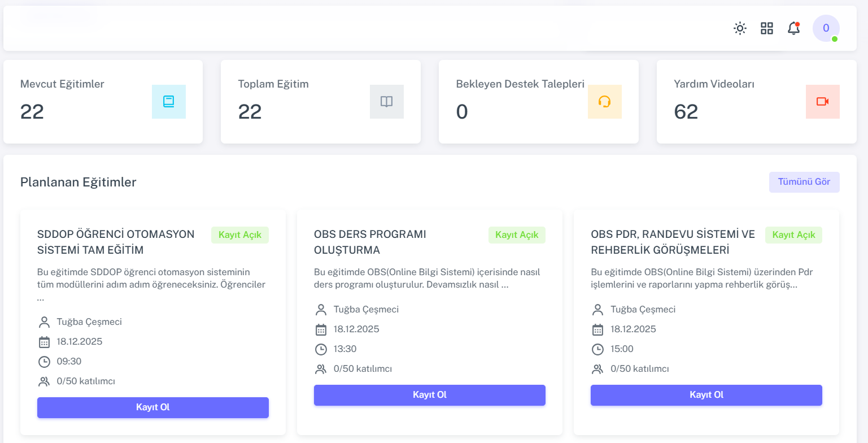The height and width of the screenshot is (443, 868).
Task: Open notifications via the bell icon
Action: (x=793, y=28)
